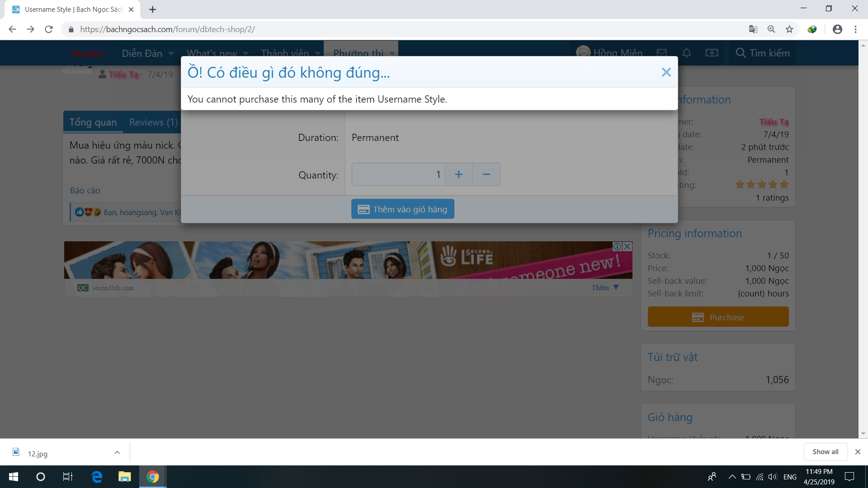Close the Second Life ad

tap(627, 246)
